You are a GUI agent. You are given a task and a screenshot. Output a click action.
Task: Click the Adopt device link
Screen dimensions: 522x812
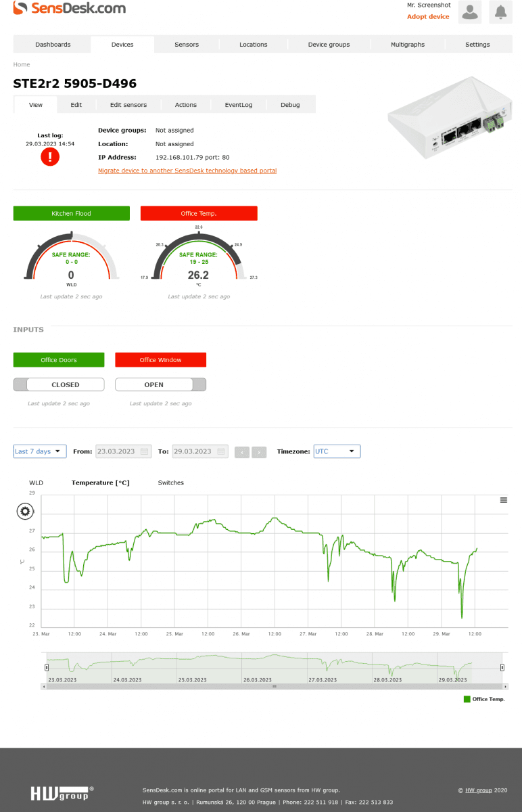click(428, 17)
